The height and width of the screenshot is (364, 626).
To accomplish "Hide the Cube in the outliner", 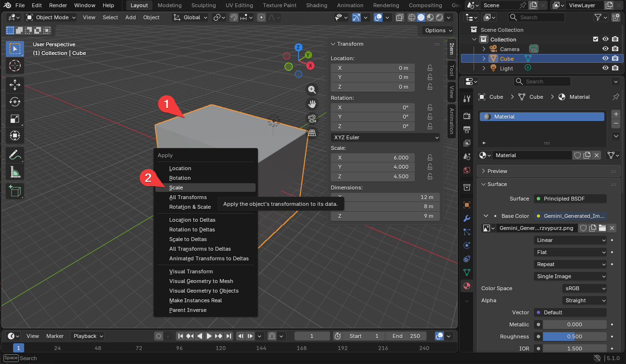I will click(x=605, y=58).
